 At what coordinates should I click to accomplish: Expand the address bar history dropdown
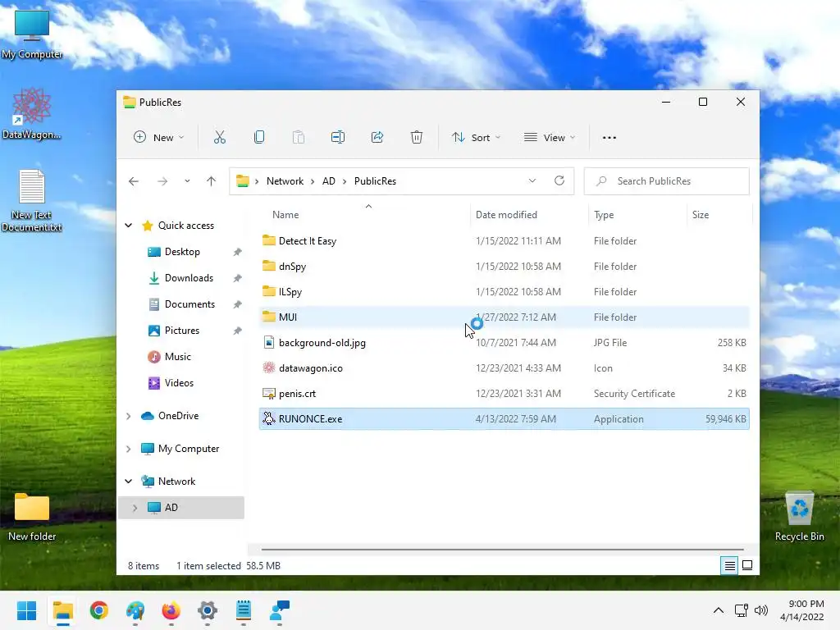pos(532,180)
